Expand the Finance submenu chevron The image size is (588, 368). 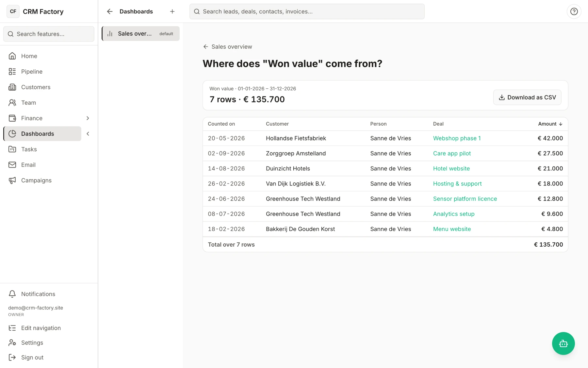coord(88,118)
